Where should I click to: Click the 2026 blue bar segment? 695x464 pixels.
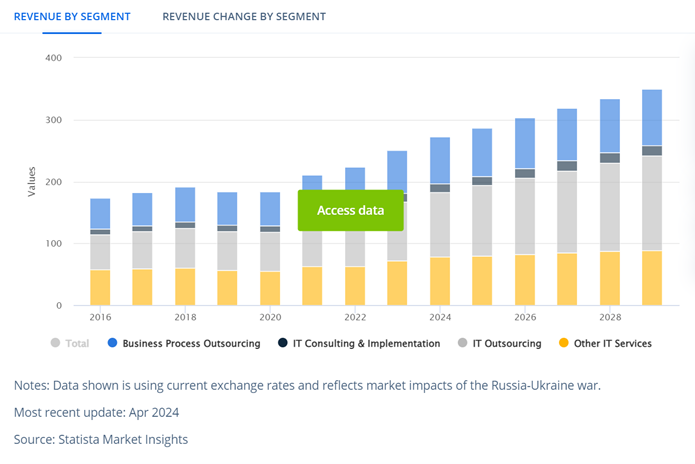pyautogui.click(x=524, y=143)
